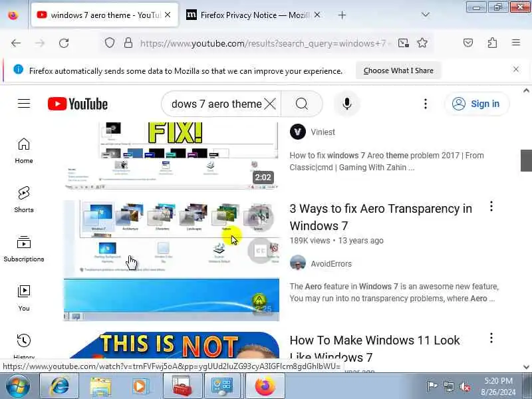
Task: Open Action Center flag in tray
Action: (x=432, y=386)
